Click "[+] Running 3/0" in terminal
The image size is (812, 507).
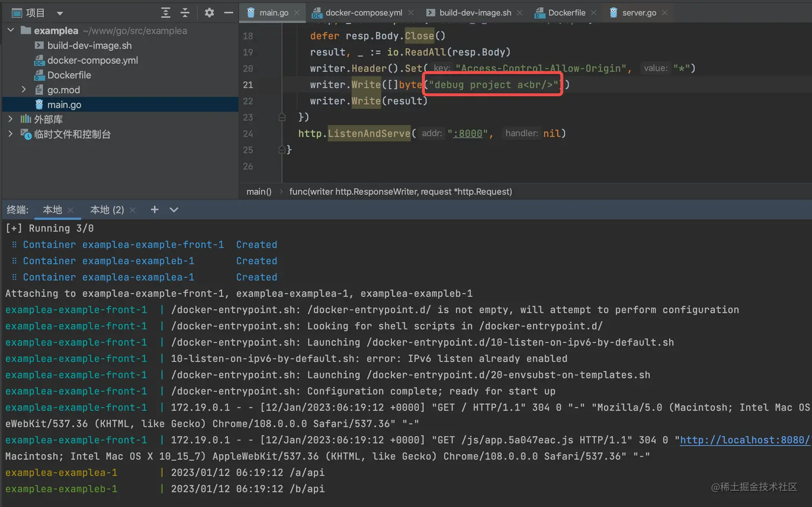[49, 228]
